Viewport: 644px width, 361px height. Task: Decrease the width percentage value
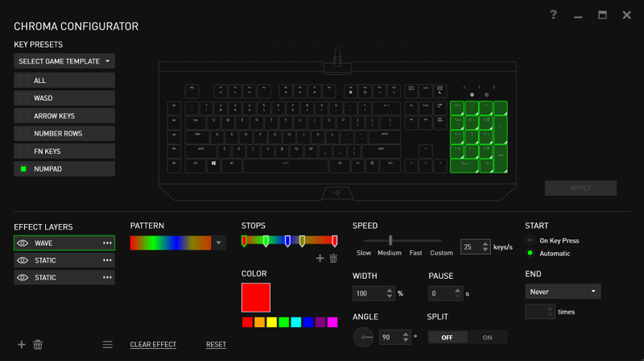(390, 296)
